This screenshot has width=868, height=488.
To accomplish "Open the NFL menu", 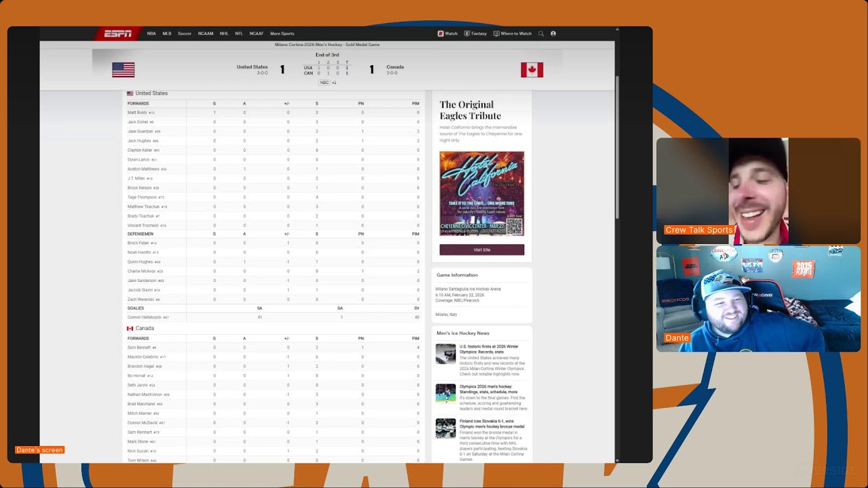I will pyautogui.click(x=239, y=33).
